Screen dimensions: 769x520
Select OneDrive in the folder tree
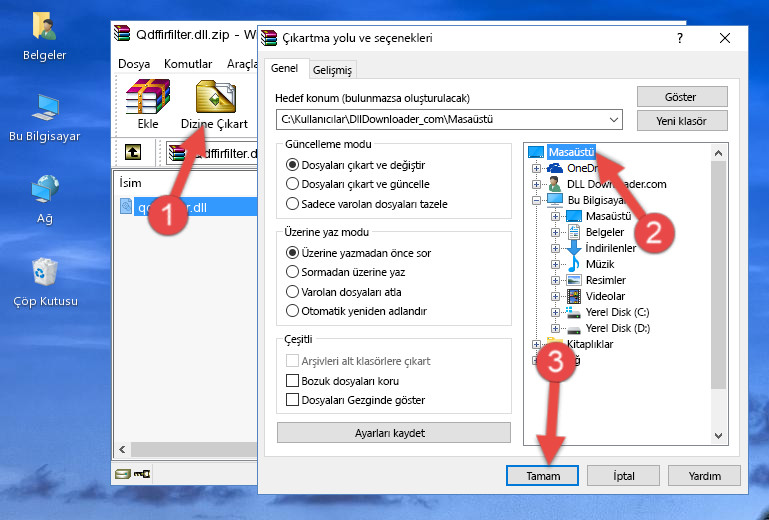click(x=582, y=168)
